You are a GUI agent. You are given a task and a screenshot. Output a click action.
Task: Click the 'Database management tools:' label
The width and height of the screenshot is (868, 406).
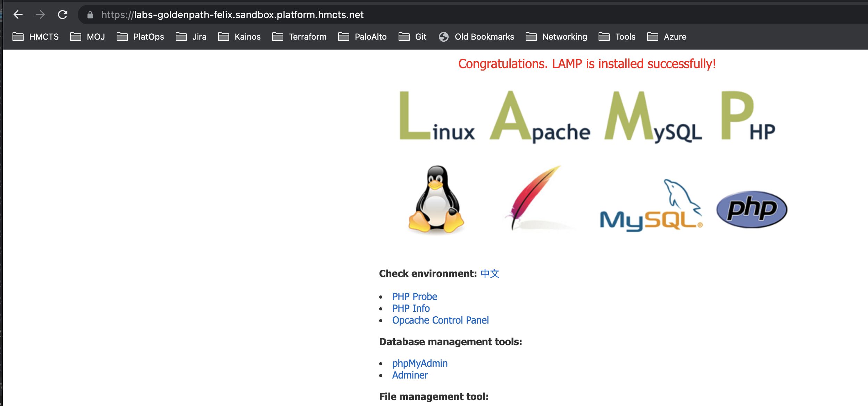tap(450, 342)
